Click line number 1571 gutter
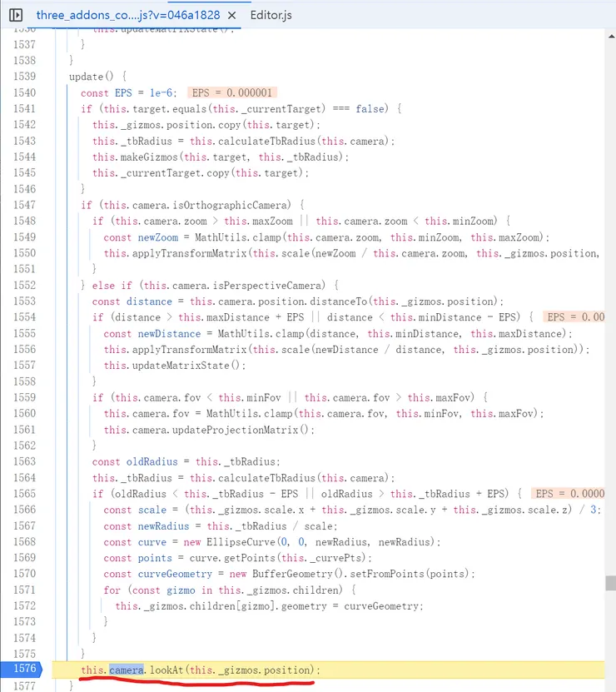616x692 pixels. pyautogui.click(x=24, y=590)
